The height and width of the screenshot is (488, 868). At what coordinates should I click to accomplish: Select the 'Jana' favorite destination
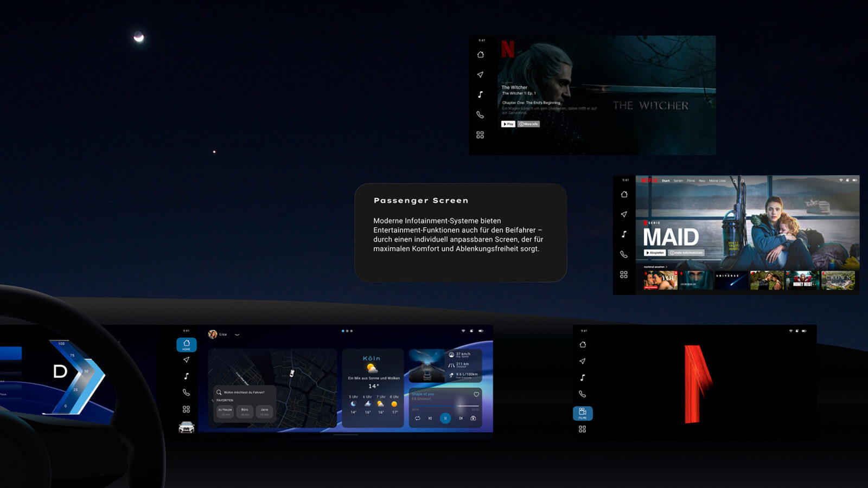264,412
